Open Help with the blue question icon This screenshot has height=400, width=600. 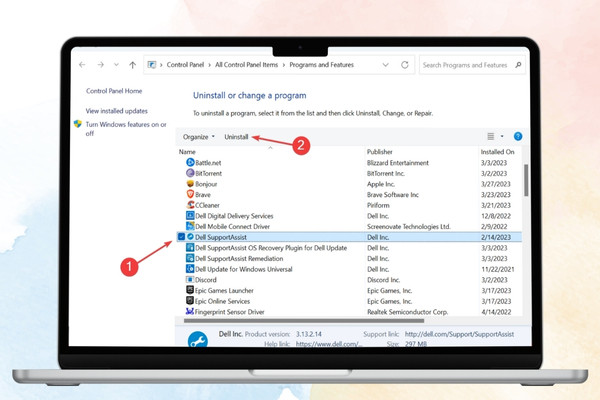click(x=518, y=136)
